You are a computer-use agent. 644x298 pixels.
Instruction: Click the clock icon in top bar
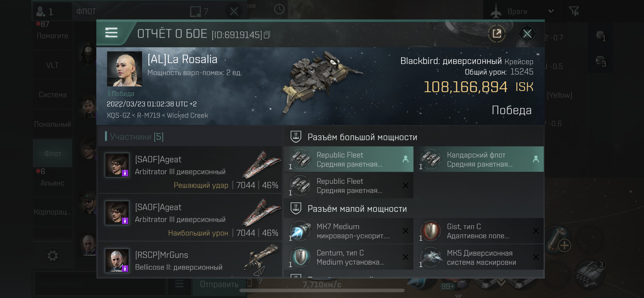[x=279, y=10]
